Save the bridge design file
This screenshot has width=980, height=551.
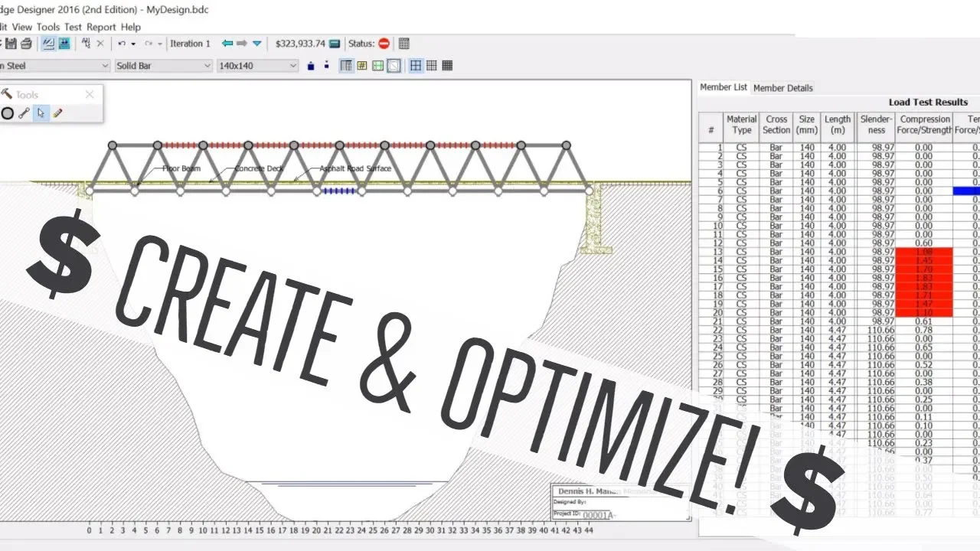(x=11, y=44)
